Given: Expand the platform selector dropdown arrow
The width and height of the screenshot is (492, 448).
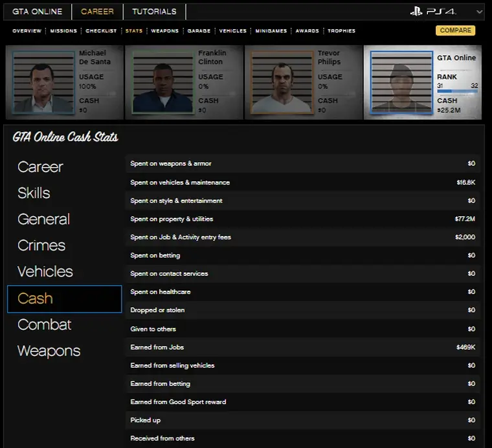Looking at the screenshot, I should tap(479, 12).
